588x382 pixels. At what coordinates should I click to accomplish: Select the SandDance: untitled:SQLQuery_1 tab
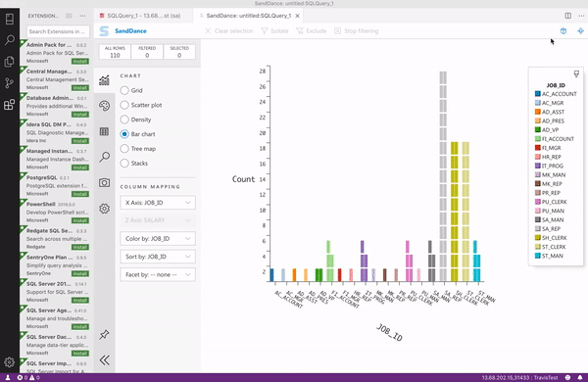point(249,16)
